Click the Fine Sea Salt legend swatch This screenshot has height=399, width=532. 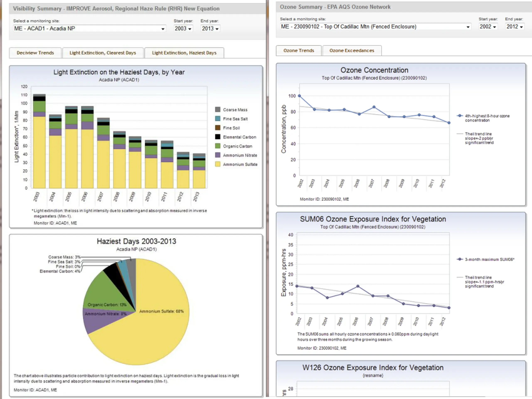(218, 119)
